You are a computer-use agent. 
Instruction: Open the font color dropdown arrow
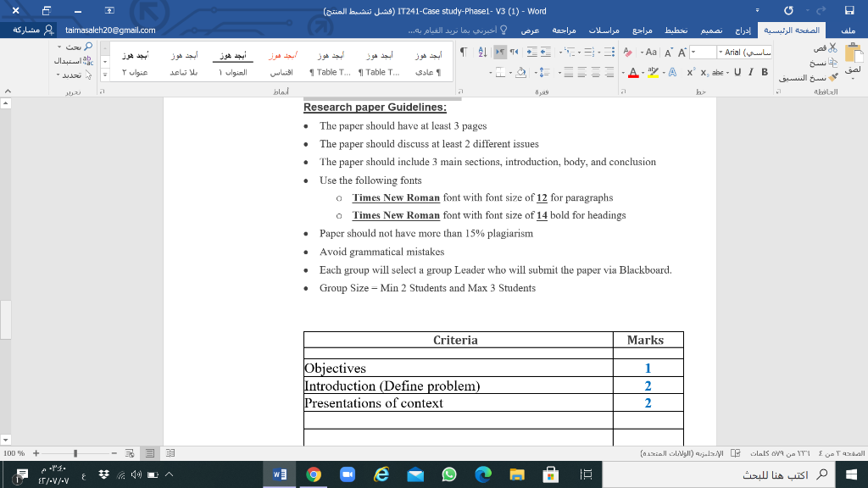tap(623, 73)
